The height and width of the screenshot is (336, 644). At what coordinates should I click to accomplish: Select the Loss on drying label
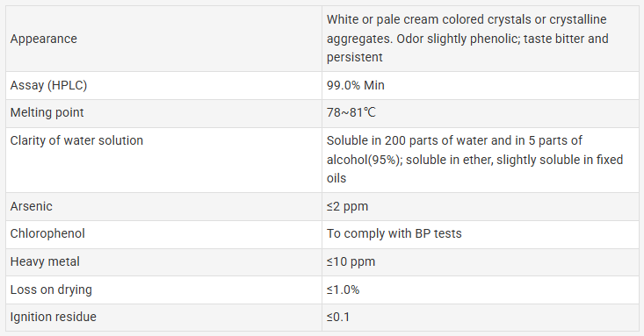(x=51, y=290)
